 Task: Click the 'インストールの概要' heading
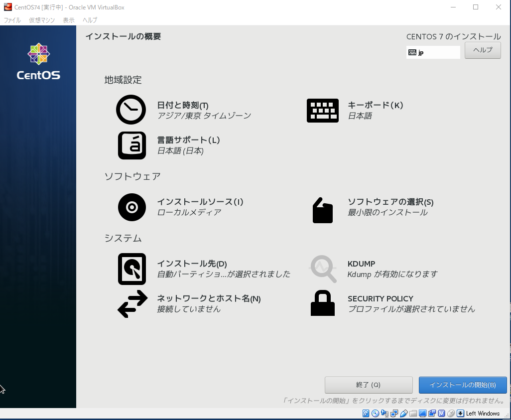coord(123,36)
